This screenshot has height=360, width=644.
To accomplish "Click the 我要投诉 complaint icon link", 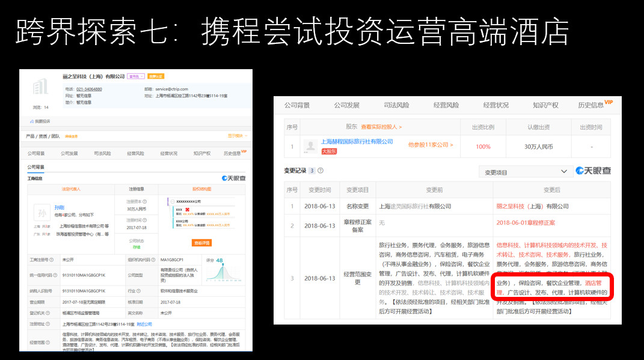I will point(40,121).
